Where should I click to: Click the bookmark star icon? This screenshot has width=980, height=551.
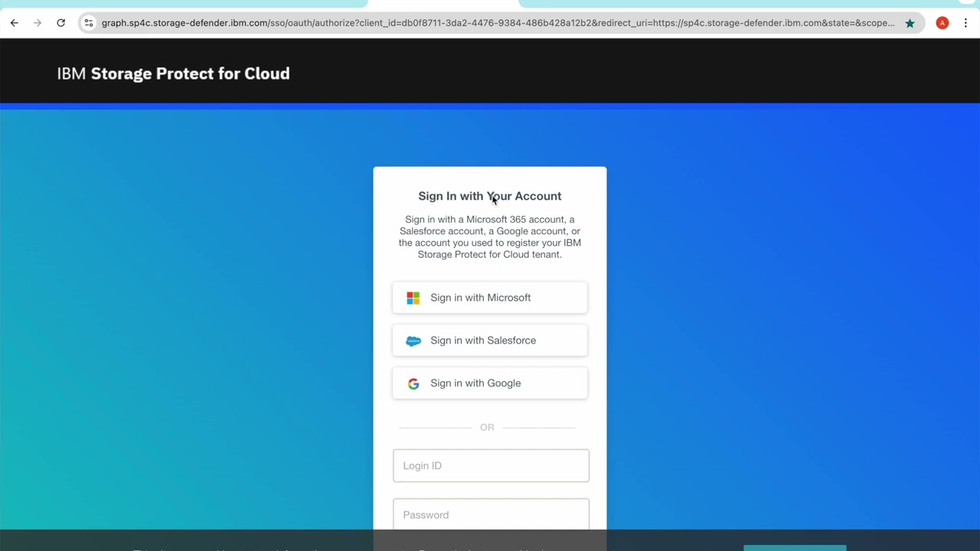(910, 23)
